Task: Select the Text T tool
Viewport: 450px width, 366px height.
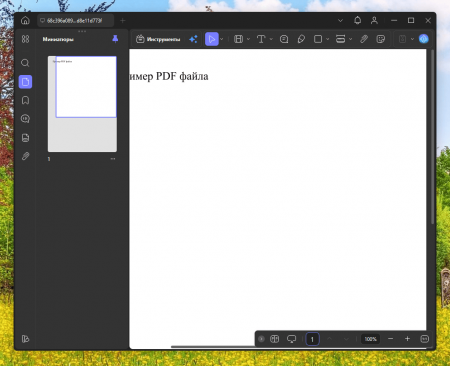Action: (x=261, y=39)
